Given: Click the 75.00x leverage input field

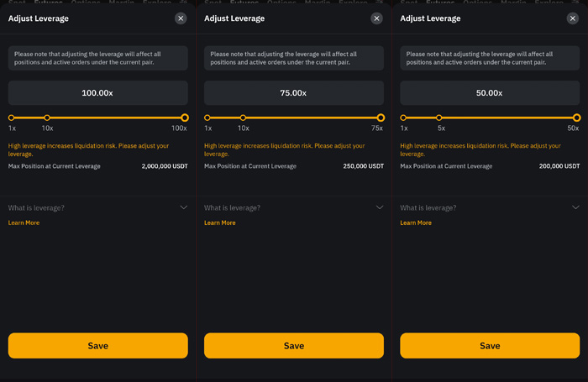Looking at the screenshot, I should pyautogui.click(x=294, y=93).
